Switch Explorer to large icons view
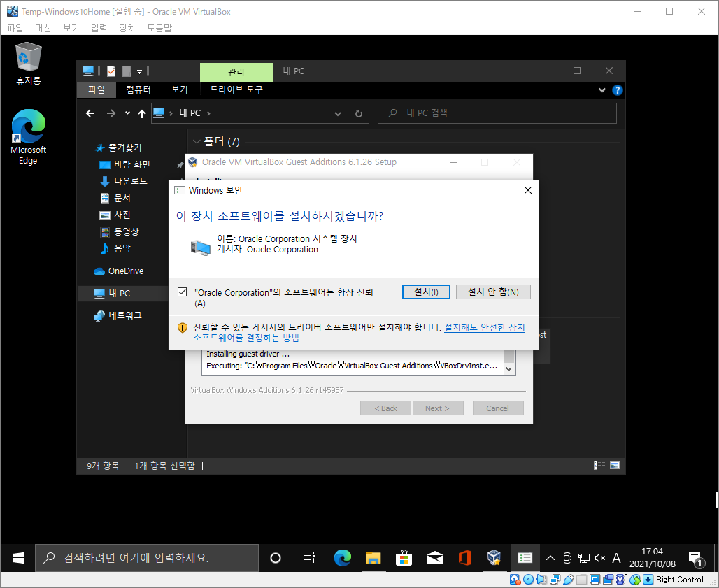The image size is (719, 588). [615, 466]
